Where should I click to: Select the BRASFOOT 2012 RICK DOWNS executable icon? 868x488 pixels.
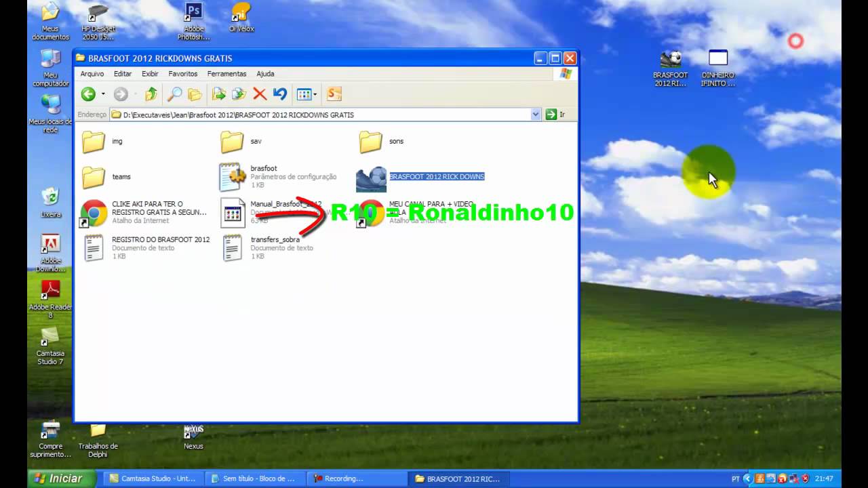coord(371,179)
